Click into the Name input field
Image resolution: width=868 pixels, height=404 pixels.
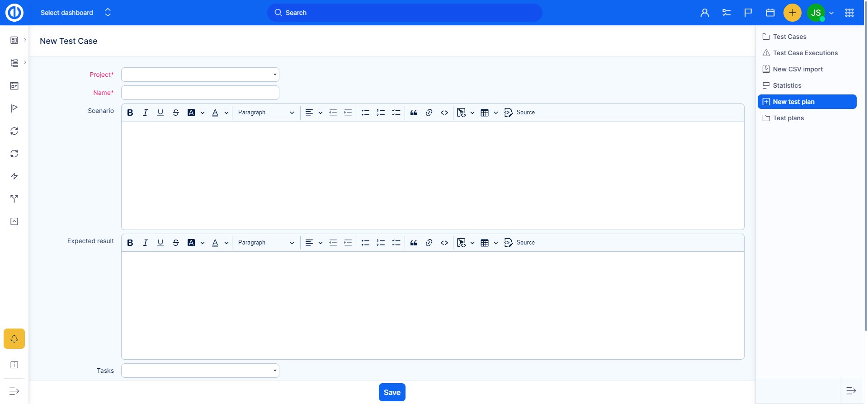pos(200,93)
